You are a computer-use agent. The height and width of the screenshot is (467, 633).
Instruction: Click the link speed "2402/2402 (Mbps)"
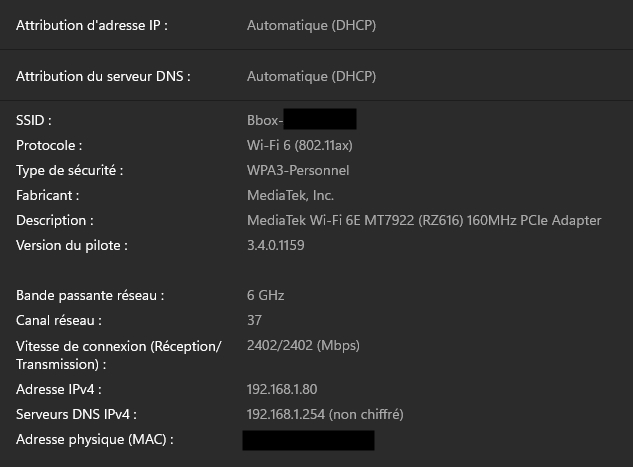point(303,346)
